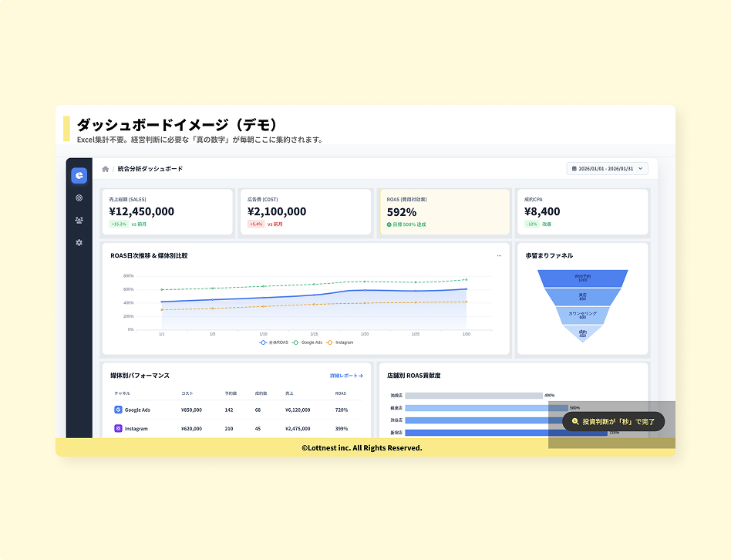Open three-dot menu on ROAS chart

499,255
